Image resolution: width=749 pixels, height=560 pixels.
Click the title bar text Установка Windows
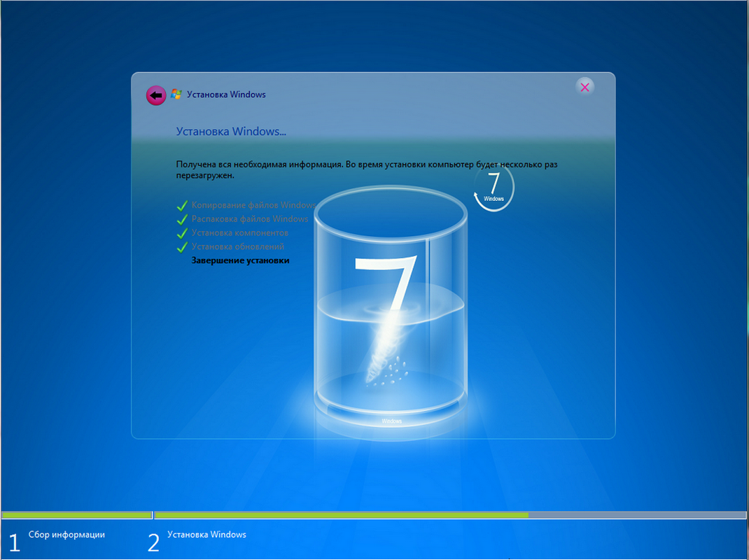tap(226, 94)
